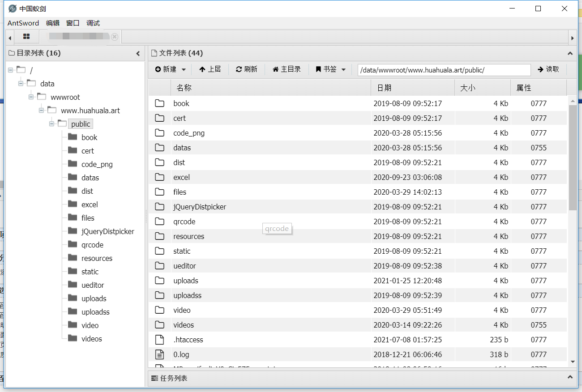Open the home grid tab icon
The image size is (582, 392).
pyautogui.click(x=26, y=36)
